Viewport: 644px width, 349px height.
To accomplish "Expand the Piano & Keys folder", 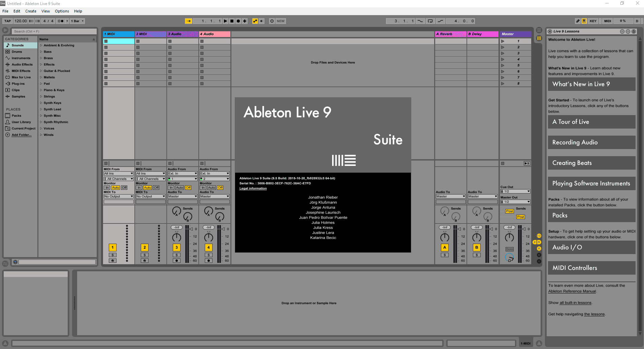I will (41, 90).
